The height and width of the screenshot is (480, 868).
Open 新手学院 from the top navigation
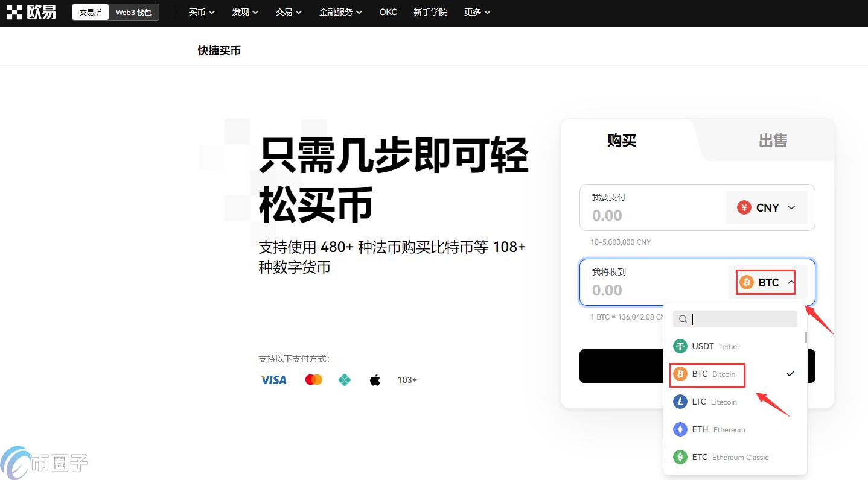coord(430,12)
